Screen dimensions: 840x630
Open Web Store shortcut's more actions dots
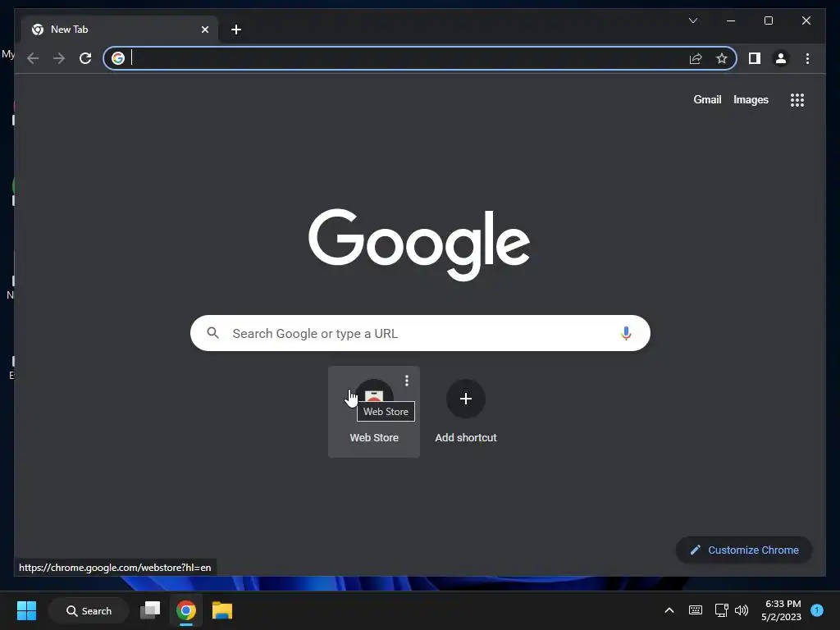click(x=407, y=381)
